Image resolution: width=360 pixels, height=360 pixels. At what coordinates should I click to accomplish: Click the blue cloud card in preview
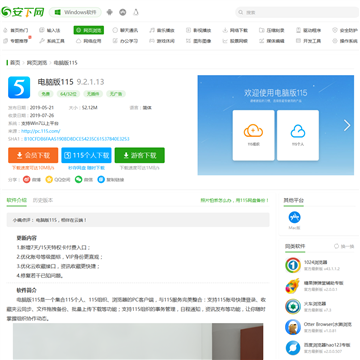pos(298,135)
